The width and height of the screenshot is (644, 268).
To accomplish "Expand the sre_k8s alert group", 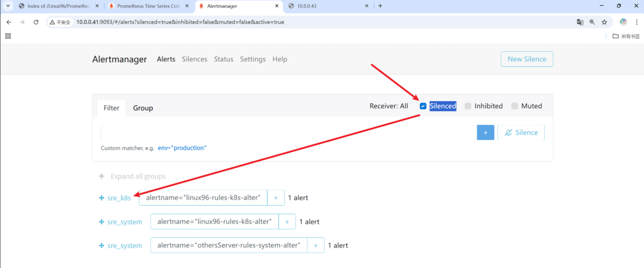I will point(101,198).
